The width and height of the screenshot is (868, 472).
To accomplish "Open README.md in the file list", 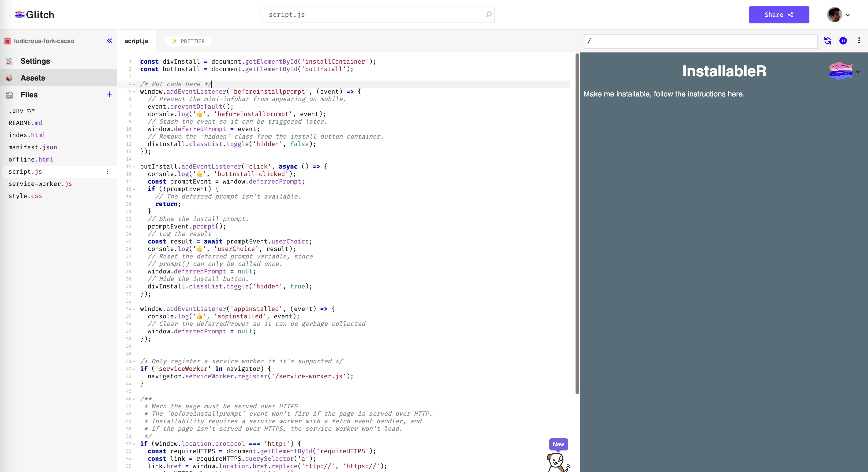I will (25, 123).
